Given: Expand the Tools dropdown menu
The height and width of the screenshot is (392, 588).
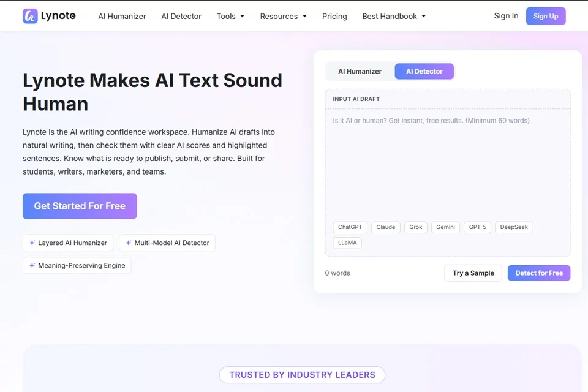Looking at the screenshot, I should [230, 16].
